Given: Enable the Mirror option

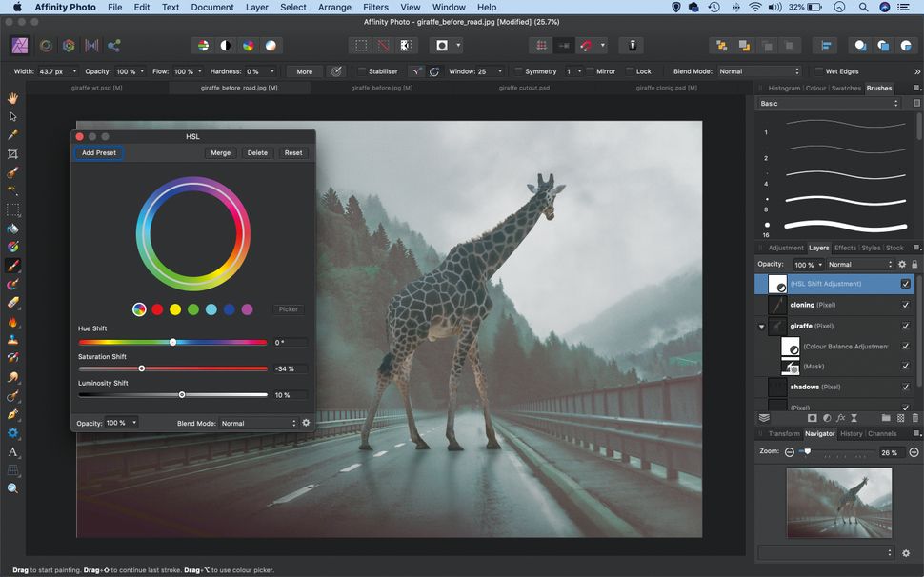Looking at the screenshot, I should click(590, 70).
